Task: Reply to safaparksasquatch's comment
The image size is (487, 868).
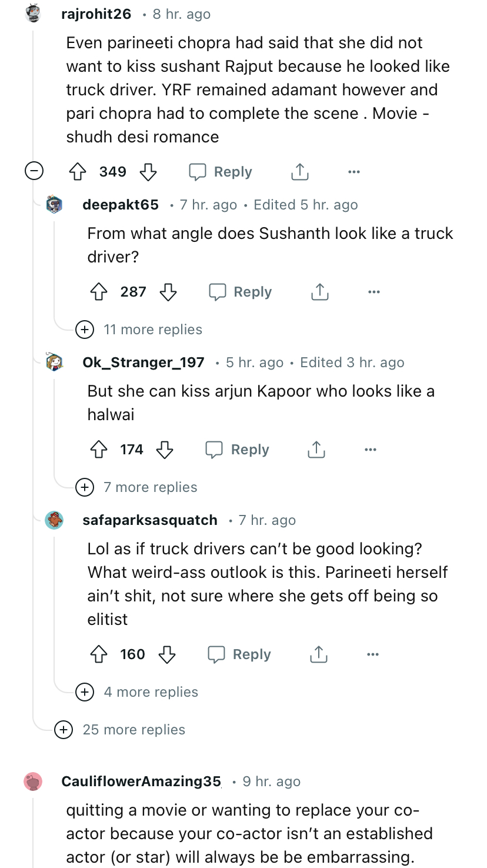Action: [x=239, y=654]
